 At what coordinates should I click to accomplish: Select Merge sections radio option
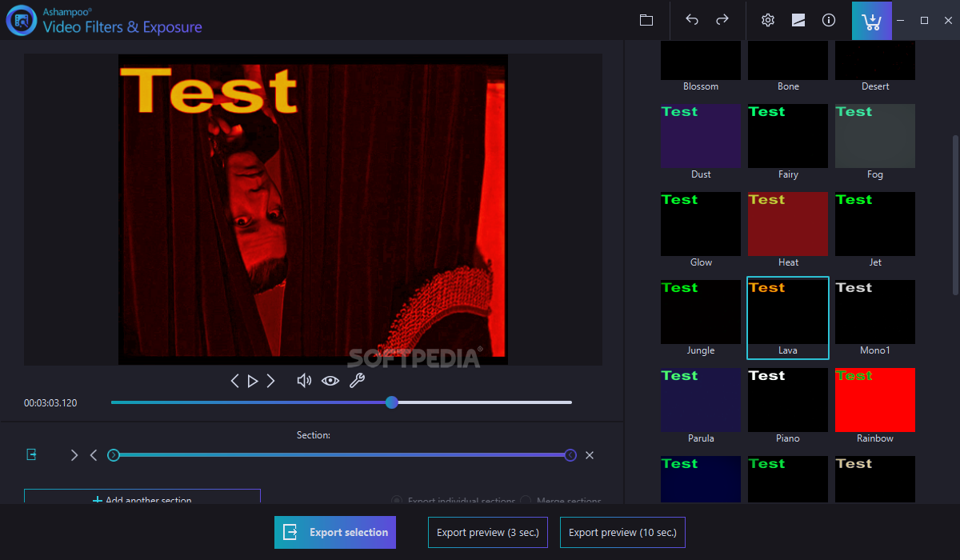[526, 501]
